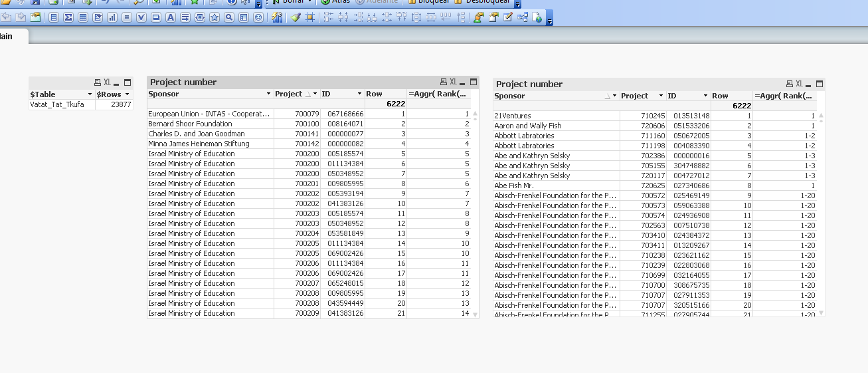
Task: Create a bookmark object (star icon)
Action: point(215,17)
